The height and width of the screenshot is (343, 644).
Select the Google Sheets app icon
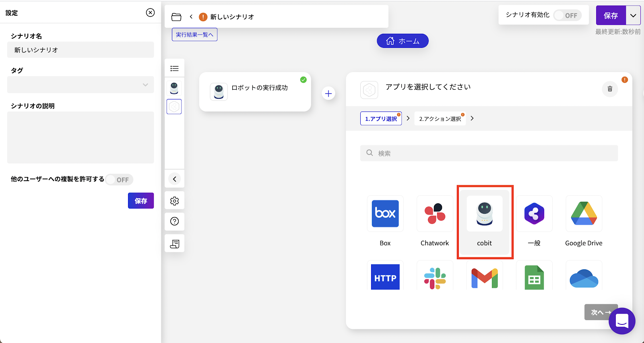tap(534, 277)
